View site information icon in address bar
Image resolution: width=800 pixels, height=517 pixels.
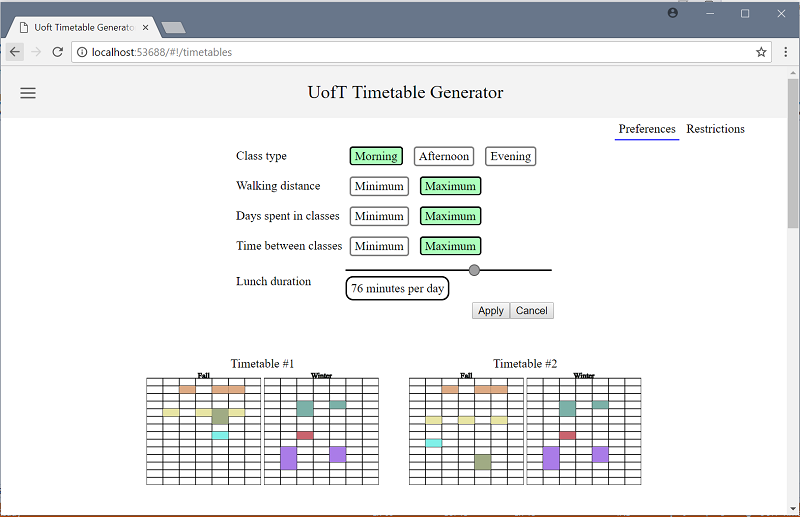pyautogui.click(x=82, y=52)
